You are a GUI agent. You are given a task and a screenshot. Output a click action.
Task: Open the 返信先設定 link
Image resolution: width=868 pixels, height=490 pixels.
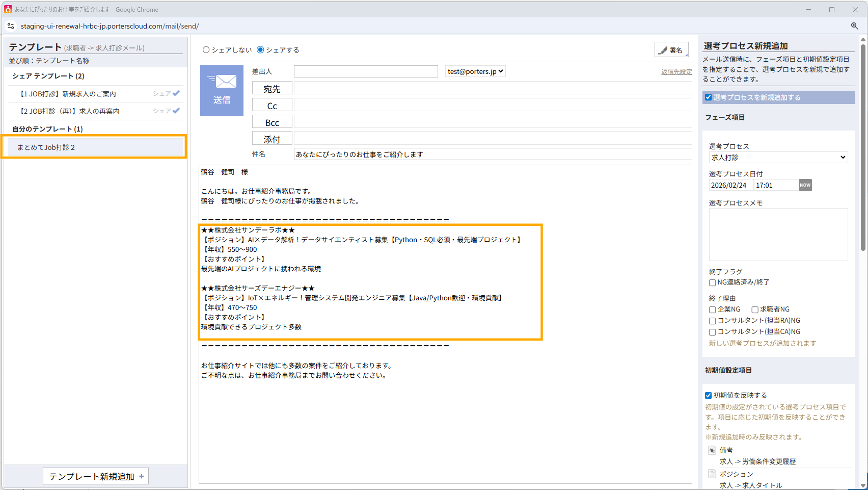click(676, 72)
